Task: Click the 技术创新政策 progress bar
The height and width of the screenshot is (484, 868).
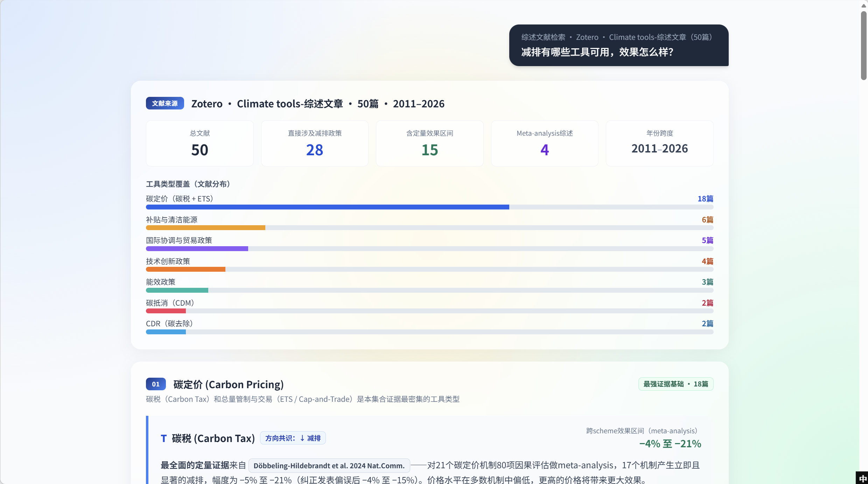Action: [185, 269]
